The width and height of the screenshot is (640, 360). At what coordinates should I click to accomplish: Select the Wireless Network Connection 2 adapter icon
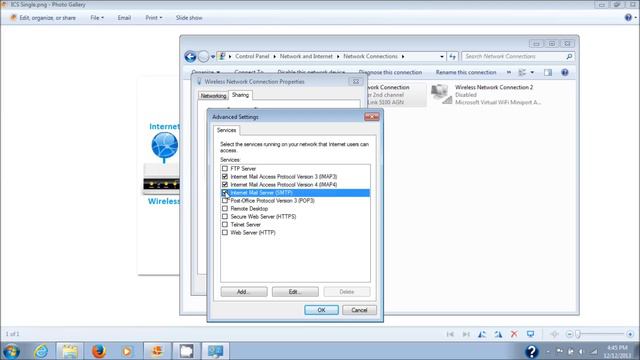(442, 94)
